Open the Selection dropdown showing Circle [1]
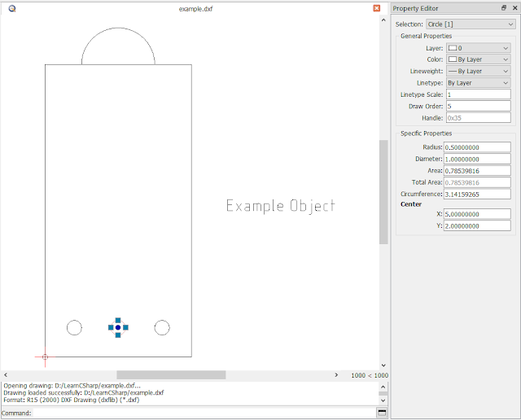This screenshot has width=521, height=420. click(471, 24)
